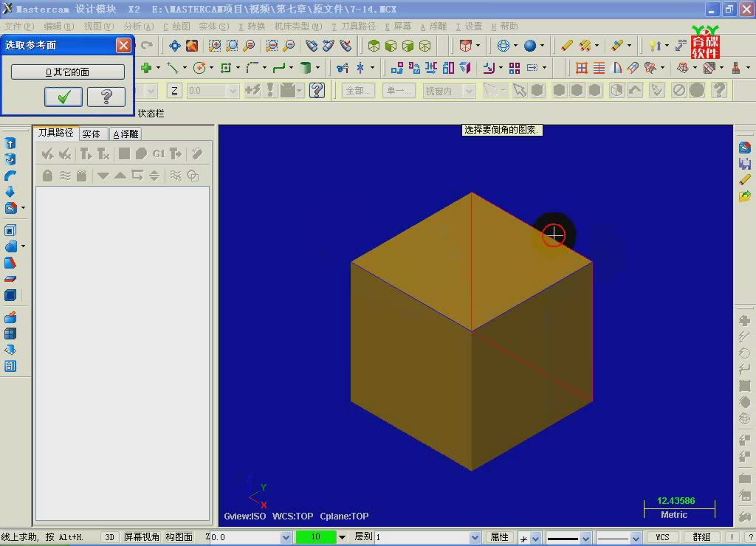
Task: Select the fillet entities tool icon
Action: coord(252,68)
